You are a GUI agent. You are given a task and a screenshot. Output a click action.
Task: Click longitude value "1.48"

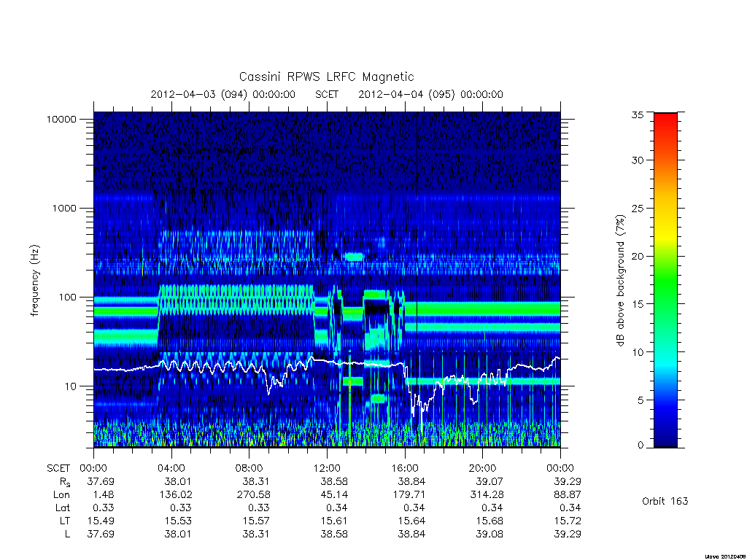[104, 495]
